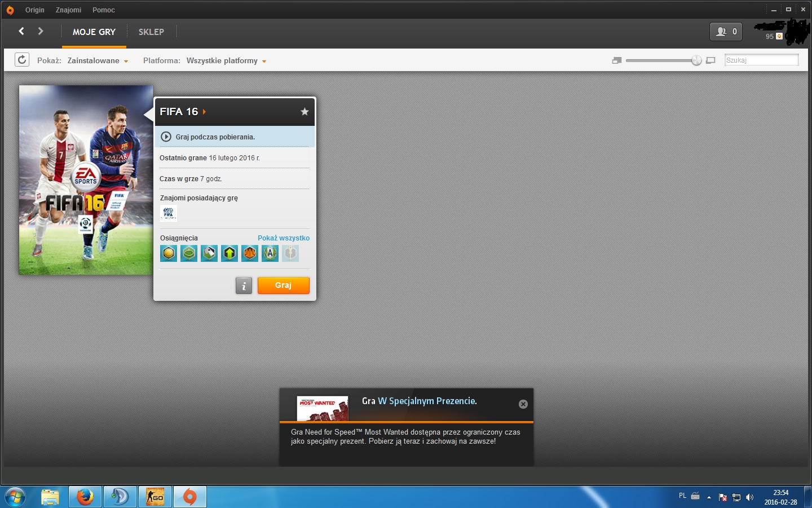The height and width of the screenshot is (508, 812).
Task: Open Windows Start menu
Action: tap(15, 497)
